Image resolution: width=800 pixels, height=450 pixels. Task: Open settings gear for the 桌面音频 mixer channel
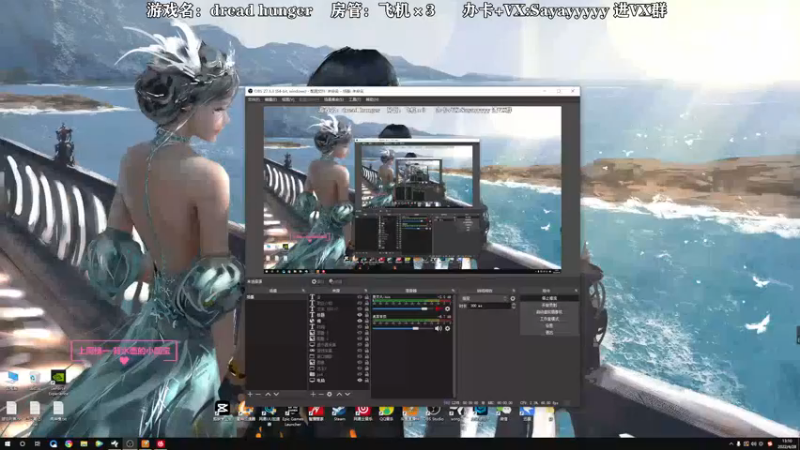(447, 329)
